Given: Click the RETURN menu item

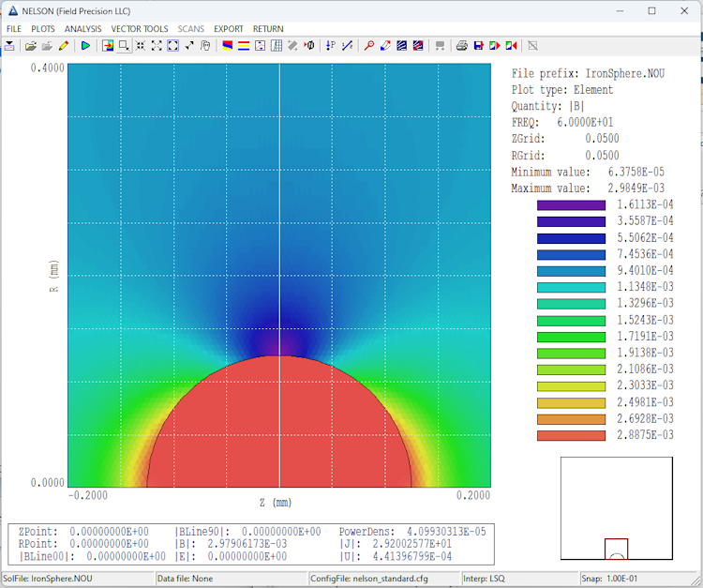Looking at the screenshot, I should tap(268, 29).
